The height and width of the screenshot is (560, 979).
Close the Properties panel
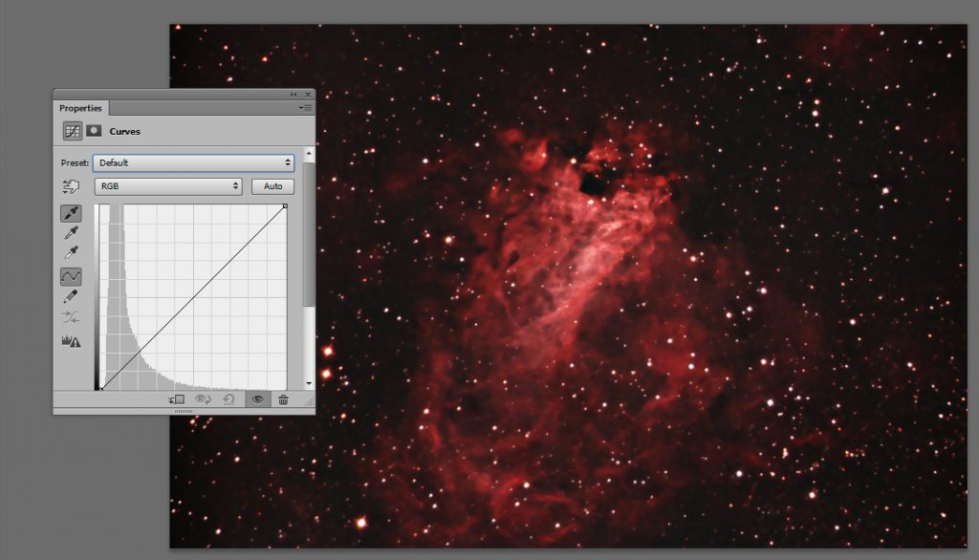[x=308, y=95]
